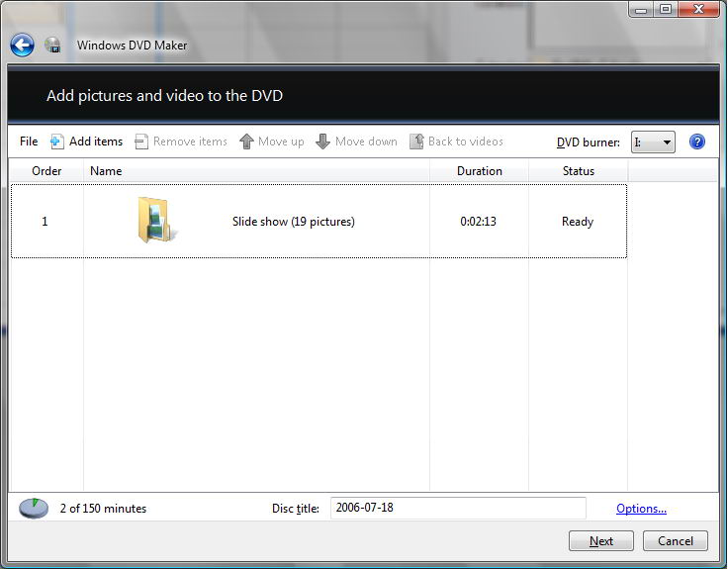Click the blue Back arrow button

22,46
